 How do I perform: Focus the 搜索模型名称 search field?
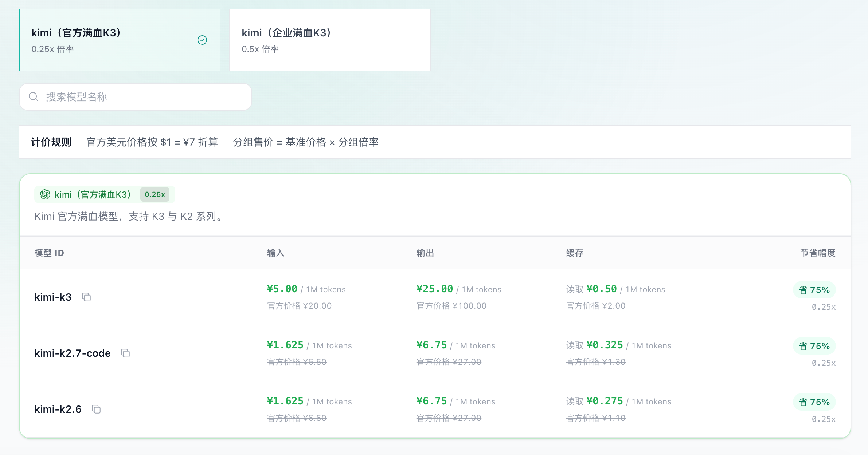136,97
